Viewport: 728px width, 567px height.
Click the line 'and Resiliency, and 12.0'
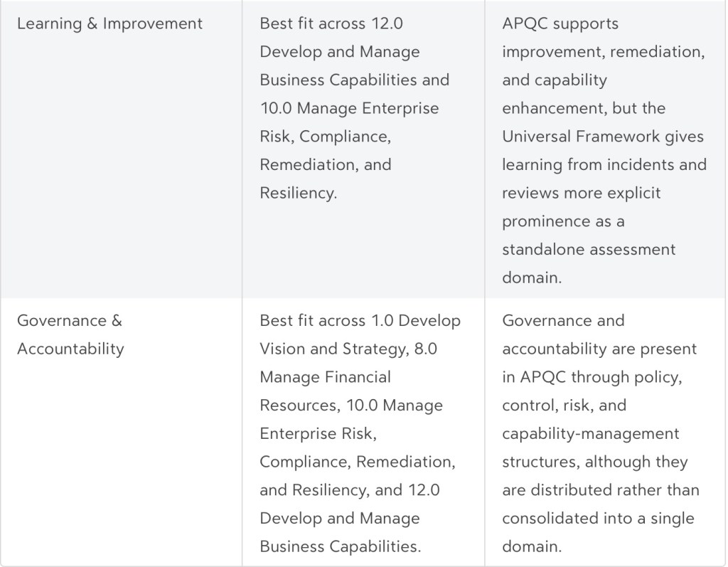click(x=350, y=490)
